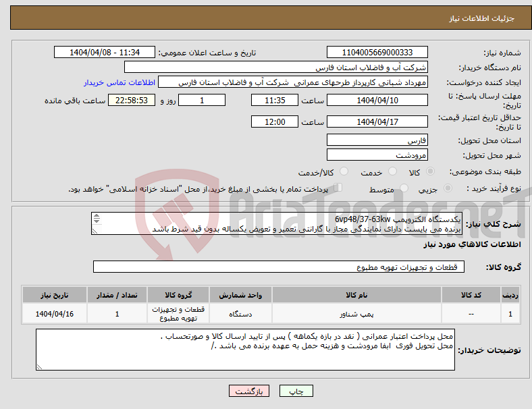
Task: Click the نام کالا column header
Action: [x=356, y=295]
